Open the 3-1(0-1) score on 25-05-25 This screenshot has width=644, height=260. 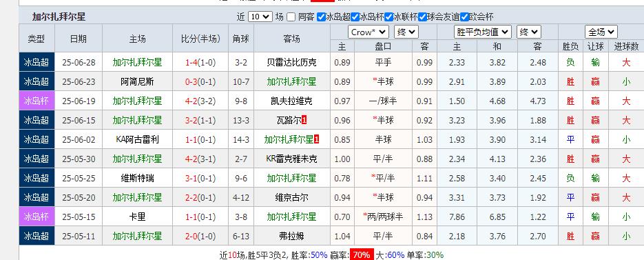coord(200,178)
